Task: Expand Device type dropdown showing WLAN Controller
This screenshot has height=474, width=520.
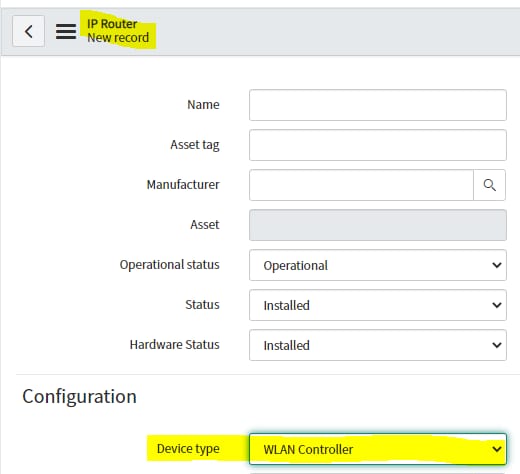Action: click(x=378, y=449)
